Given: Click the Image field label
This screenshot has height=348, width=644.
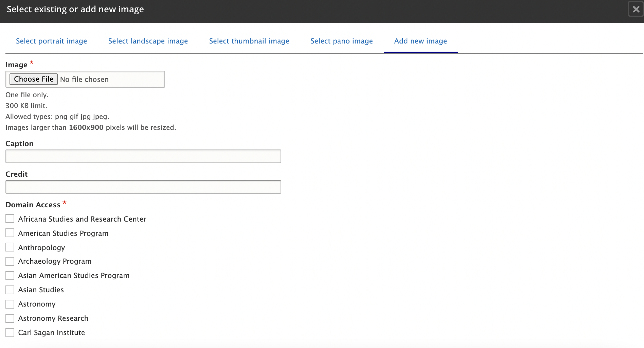Looking at the screenshot, I should [x=16, y=65].
